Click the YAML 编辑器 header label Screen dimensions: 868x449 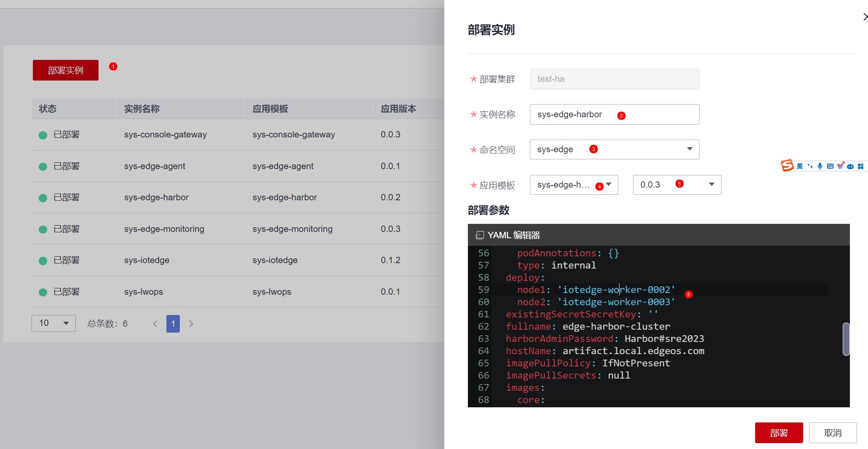click(514, 235)
